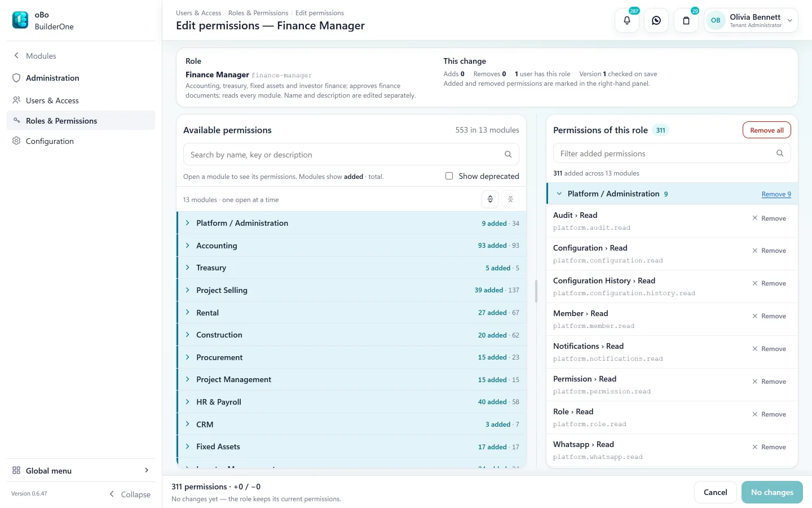Enable the Show deprecated checkbox

coord(449,176)
